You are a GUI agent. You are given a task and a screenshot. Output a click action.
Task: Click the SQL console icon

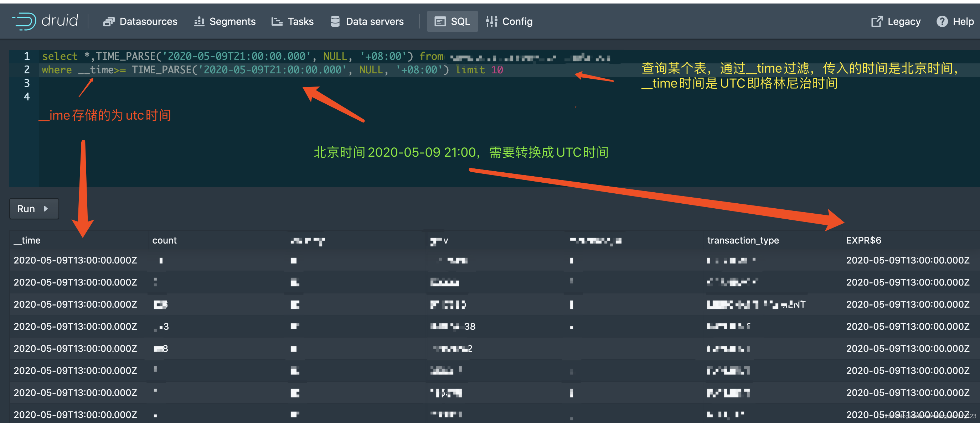point(440,22)
